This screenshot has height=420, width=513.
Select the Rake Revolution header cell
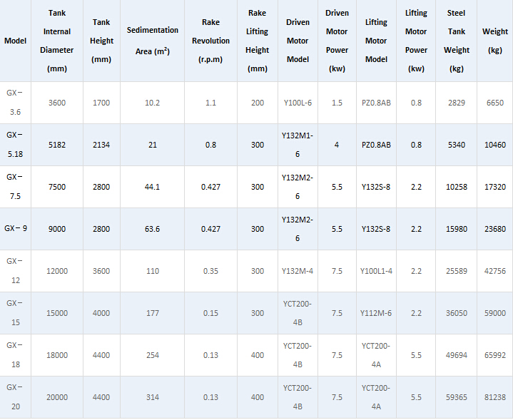tap(210, 41)
